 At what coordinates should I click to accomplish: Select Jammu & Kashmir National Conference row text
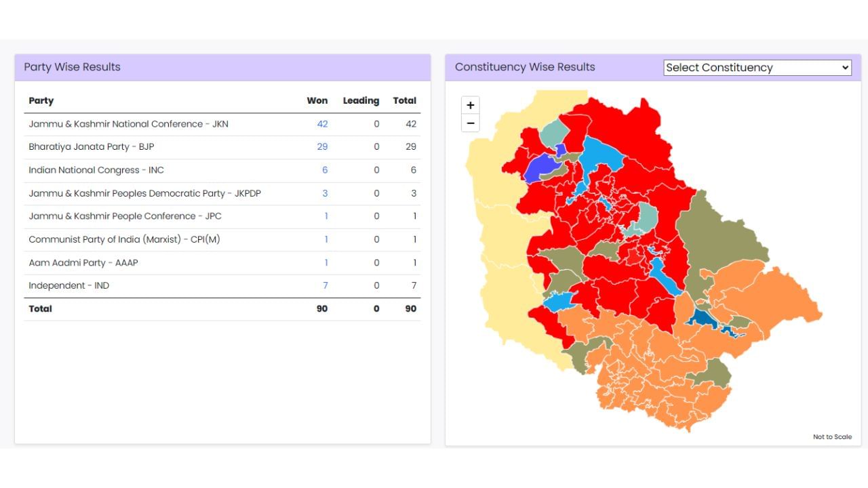click(128, 124)
